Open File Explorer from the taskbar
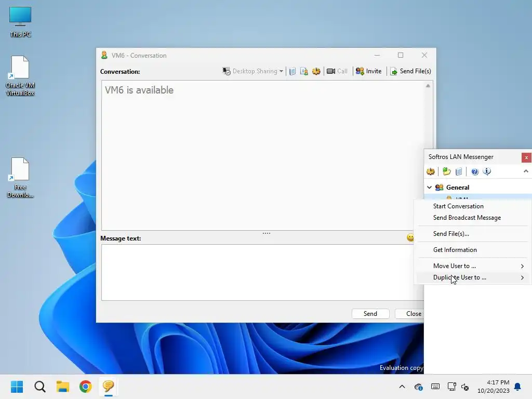 click(x=63, y=387)
